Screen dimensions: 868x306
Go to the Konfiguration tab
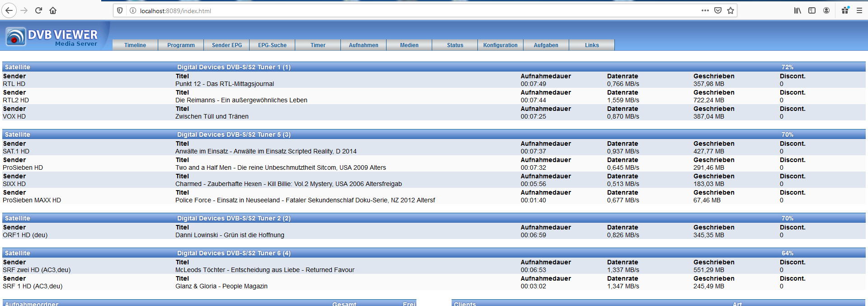coord(500,45)
